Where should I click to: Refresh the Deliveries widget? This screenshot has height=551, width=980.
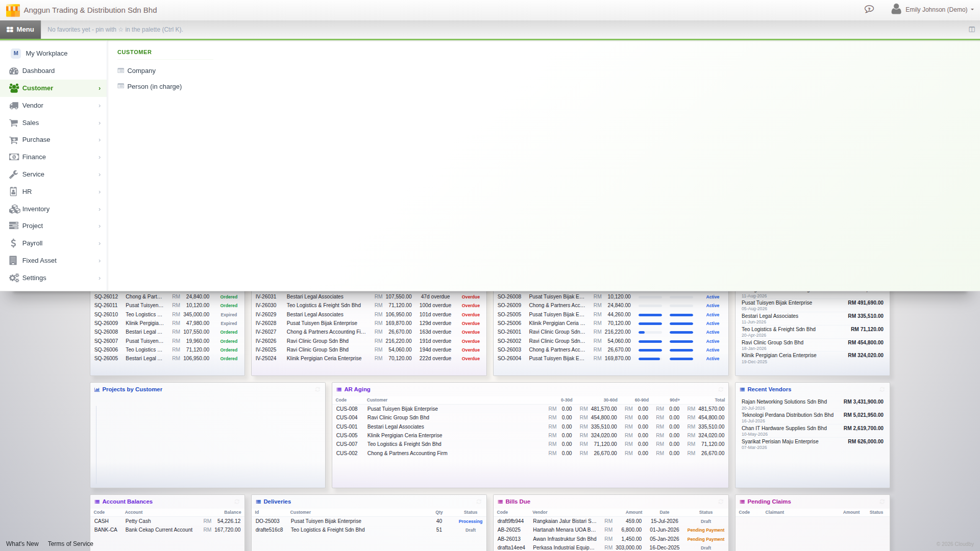point(479,502)
